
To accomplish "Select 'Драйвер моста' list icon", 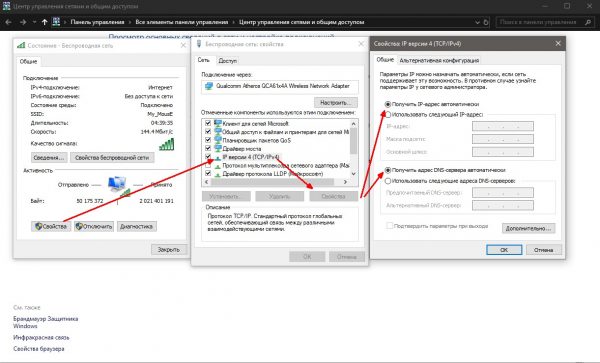I will pyautogui.click(x=218, y=148).
